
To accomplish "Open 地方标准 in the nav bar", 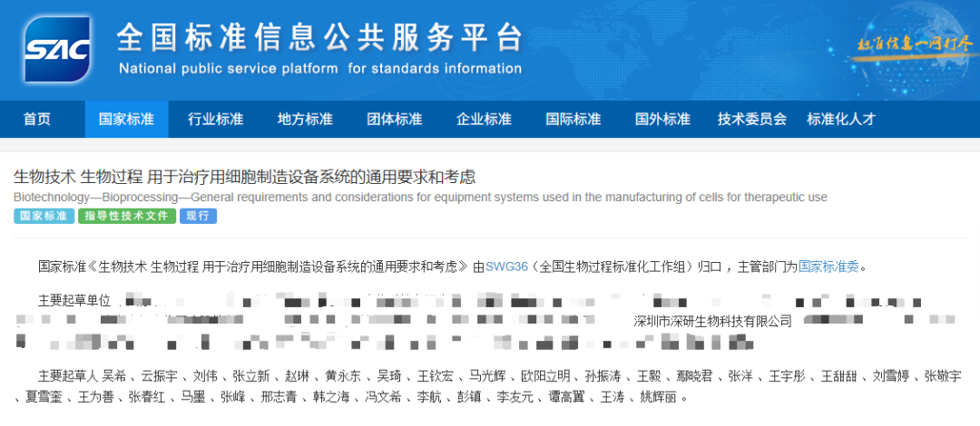I will [x=305, y=120].
